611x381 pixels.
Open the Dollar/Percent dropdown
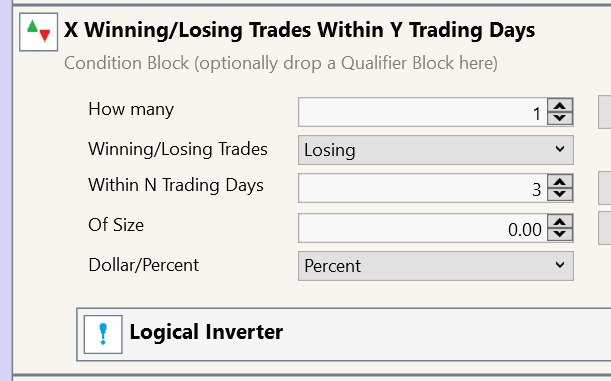click(x=436, y=266)
